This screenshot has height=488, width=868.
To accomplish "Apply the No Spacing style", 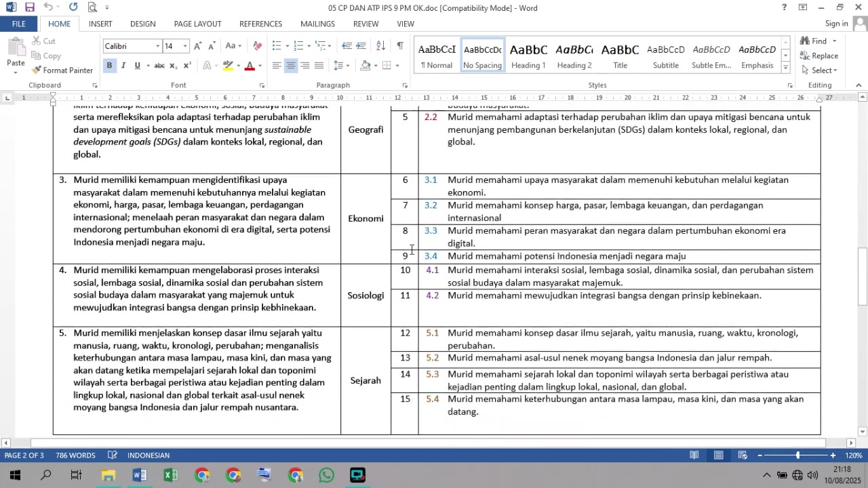I will [x=482, y=56].
